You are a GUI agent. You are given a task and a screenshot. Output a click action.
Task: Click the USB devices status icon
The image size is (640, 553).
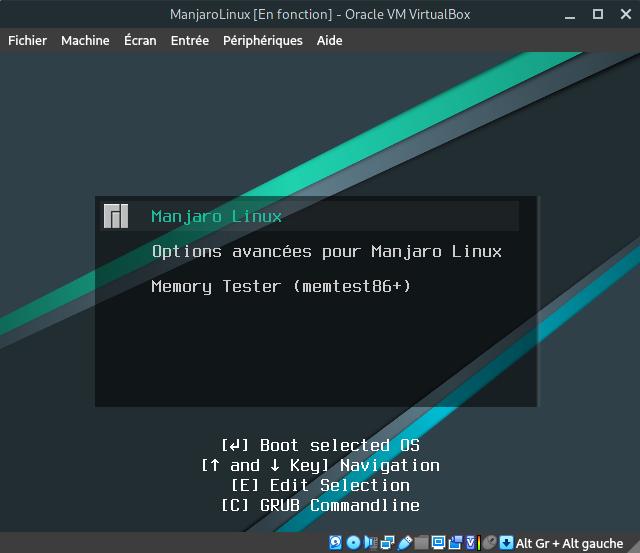coord(405,543)
